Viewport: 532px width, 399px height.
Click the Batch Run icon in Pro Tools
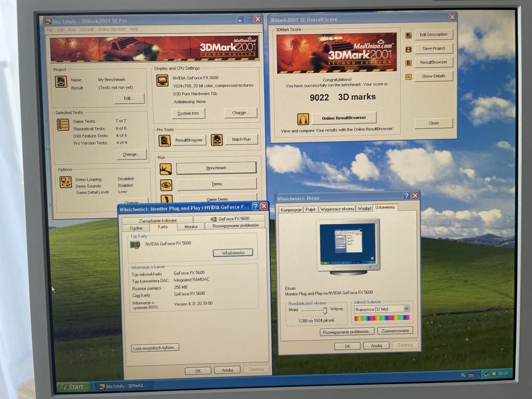coord(217,140)
